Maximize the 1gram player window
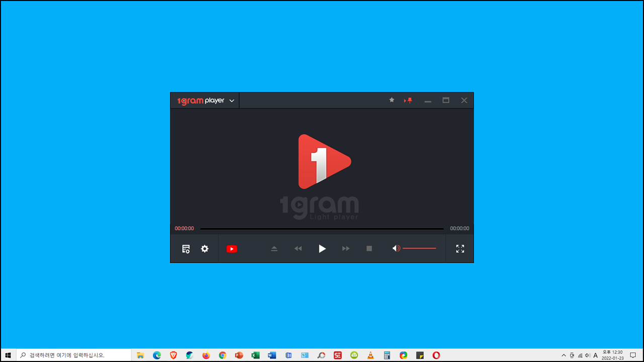Viewport: 644px width, 362px height. [x=446, y=101]
